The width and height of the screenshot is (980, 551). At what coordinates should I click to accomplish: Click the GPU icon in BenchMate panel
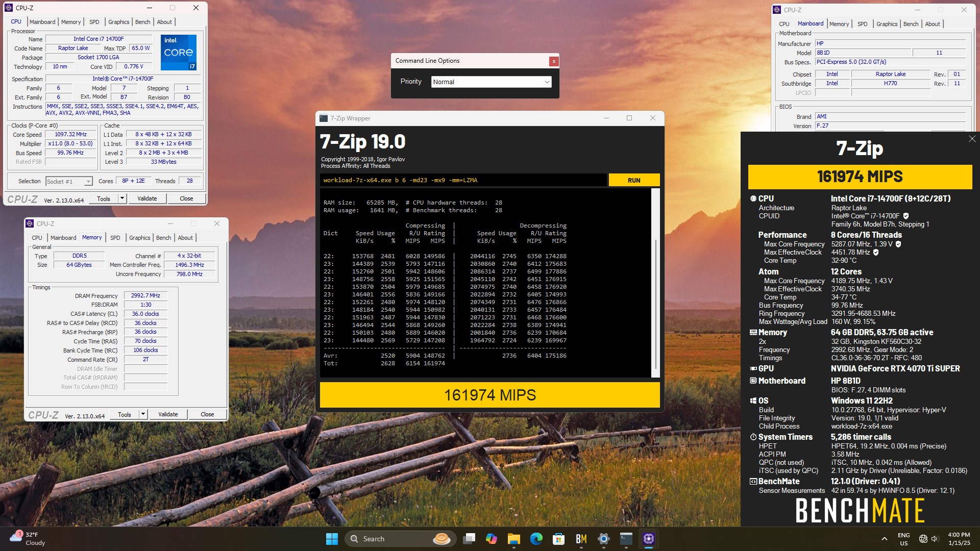(x=753, y=368)
